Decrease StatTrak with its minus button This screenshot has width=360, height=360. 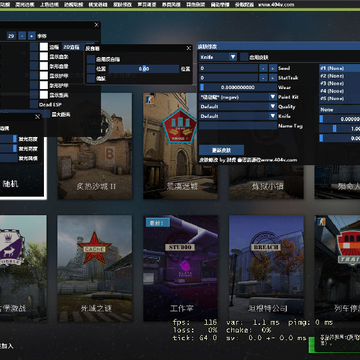[x=264, y=78]
